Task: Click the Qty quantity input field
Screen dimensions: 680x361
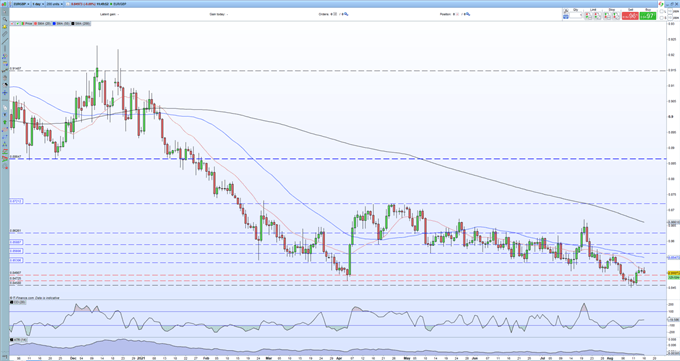Action: [576, 15]
